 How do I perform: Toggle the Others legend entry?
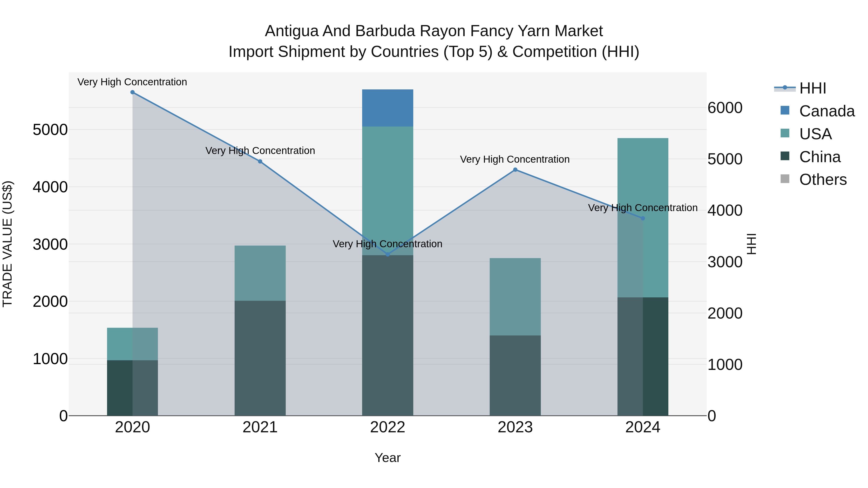814,180
